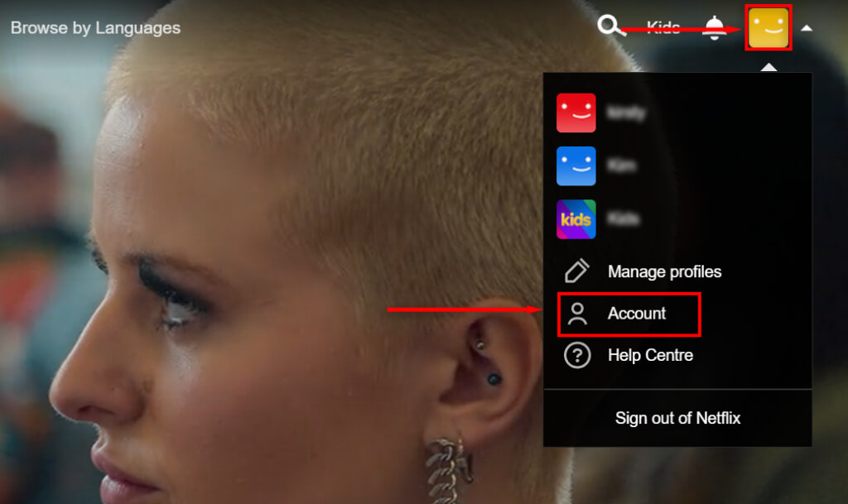This screenshot has height=504, width=848.
Task: Open Browse by Languages
Action: (x=96, y=28)
